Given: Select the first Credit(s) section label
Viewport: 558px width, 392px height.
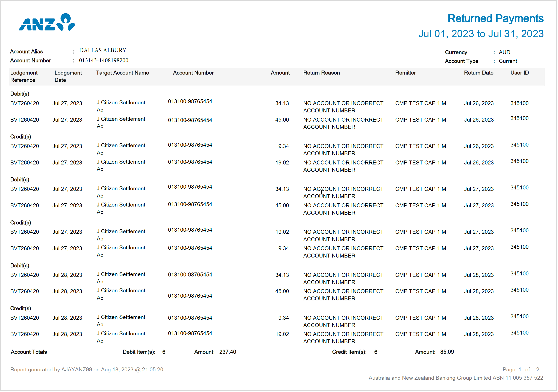Looking at the screenshot, I should pos(21,137).
